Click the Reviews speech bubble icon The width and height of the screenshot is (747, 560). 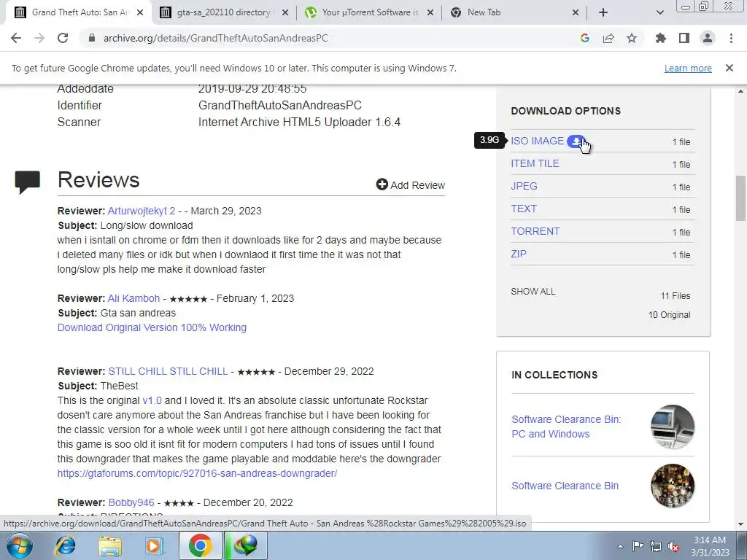pos(28,182)
